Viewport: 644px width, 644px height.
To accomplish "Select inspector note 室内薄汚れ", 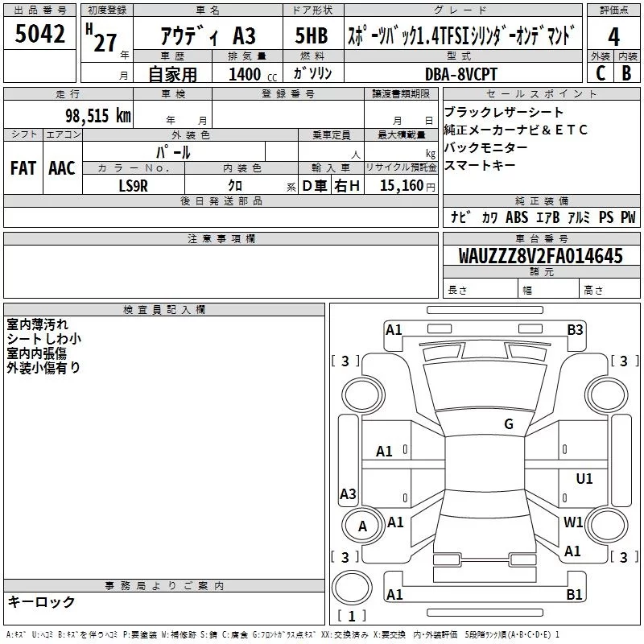I will 37,324.
